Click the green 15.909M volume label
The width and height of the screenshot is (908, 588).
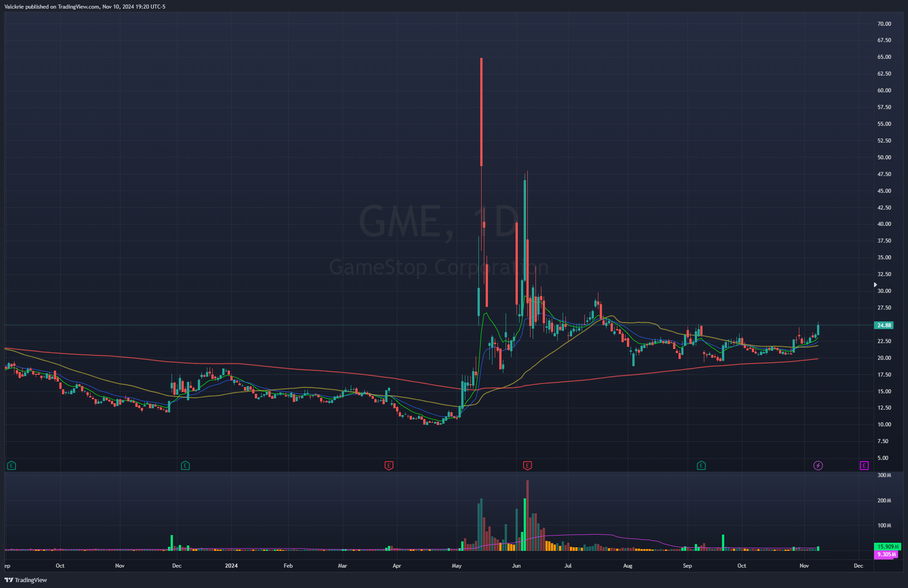point(888,547)
